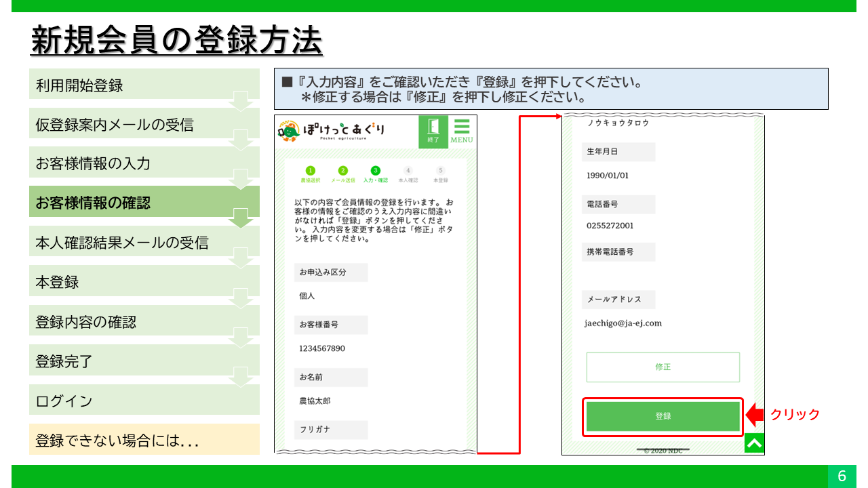The image size is (868, 488).
Task: Click the ログイン sidebar item
Action: (x=144, y=401)
